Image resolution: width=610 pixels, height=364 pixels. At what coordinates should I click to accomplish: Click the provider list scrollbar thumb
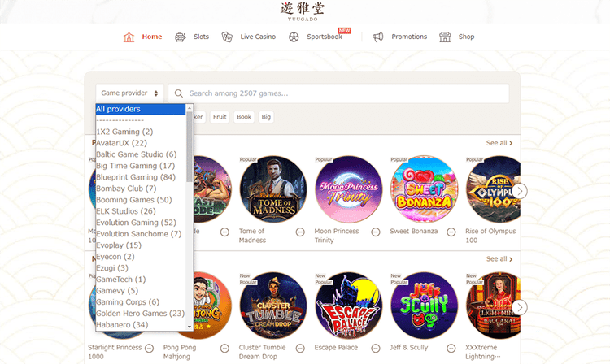(190, 147)
